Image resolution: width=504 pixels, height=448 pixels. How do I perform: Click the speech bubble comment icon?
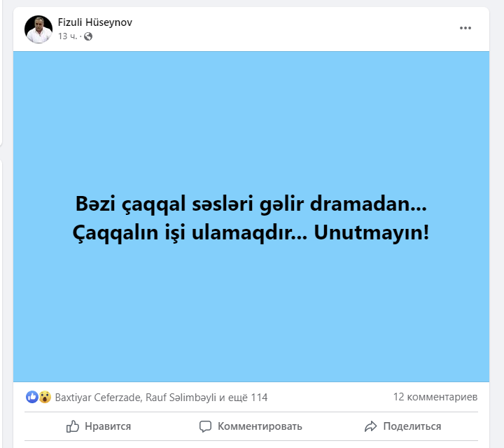click(x=205, y=426)
